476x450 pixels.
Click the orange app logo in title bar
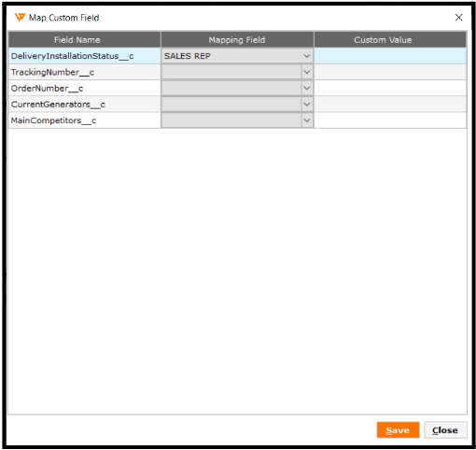[x=20, y=18]
